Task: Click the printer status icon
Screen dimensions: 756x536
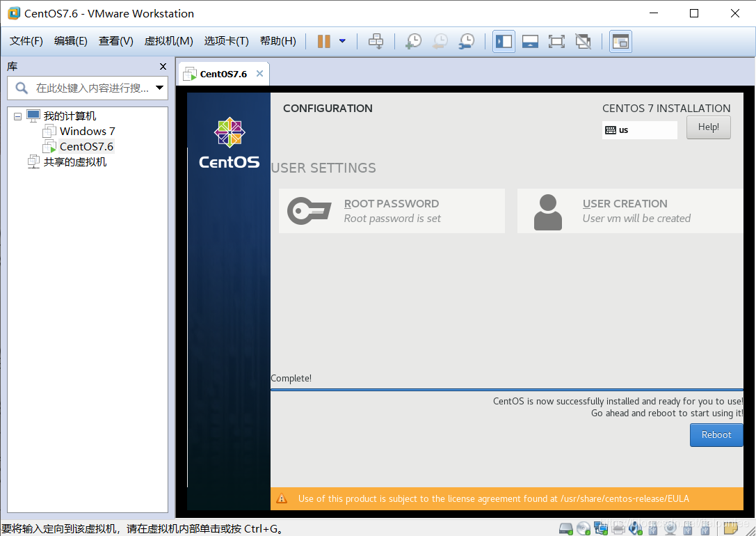Action: point(618,529)
